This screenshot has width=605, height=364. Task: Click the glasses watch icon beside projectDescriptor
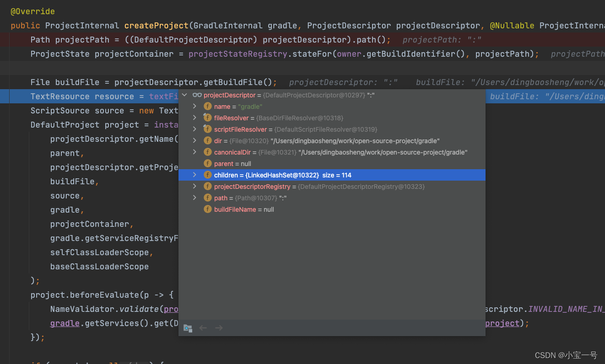click(197, 95)
